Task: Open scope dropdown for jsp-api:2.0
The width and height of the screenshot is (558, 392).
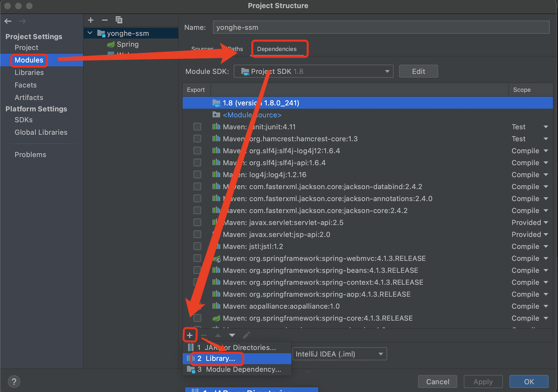Action: pyautogui.click(x=546, y=235)
